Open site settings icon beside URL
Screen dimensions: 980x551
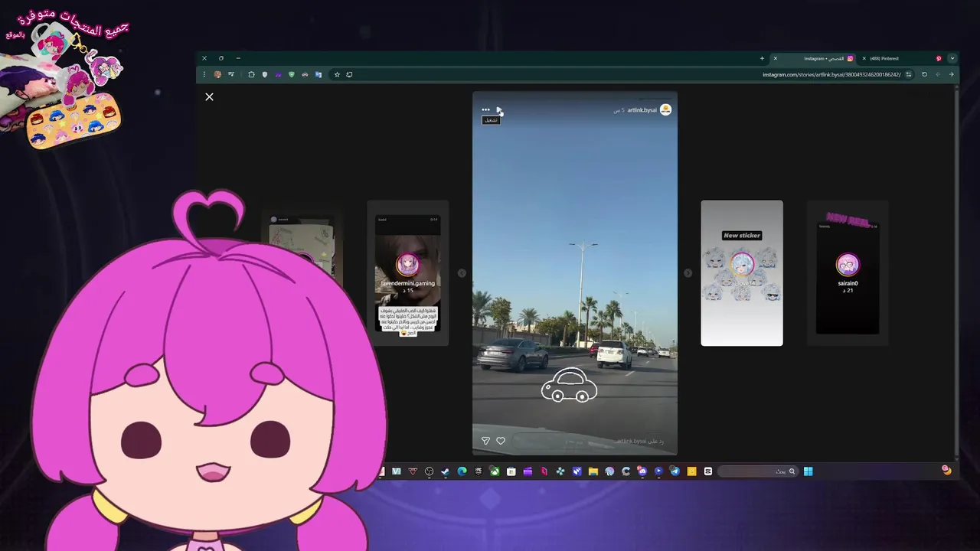[909, 74]
